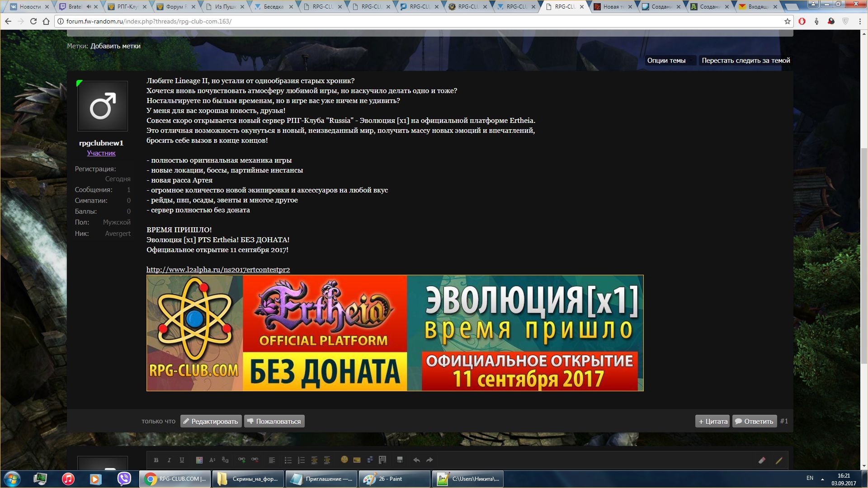Click Редактировать to edit the post

pos(211,421)
